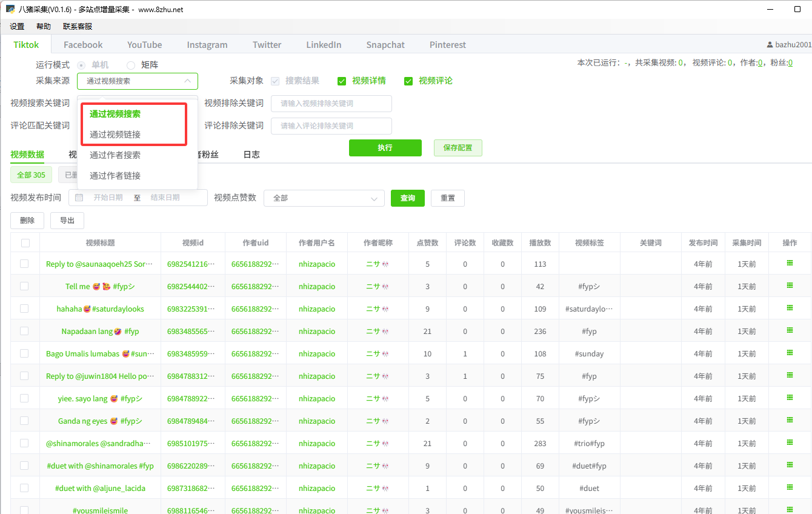Click action icon for the #trio#fyp row
Image resolution: width=812 pixels, height=514 pixels.
pyautogui.click(x=790, y=442)
